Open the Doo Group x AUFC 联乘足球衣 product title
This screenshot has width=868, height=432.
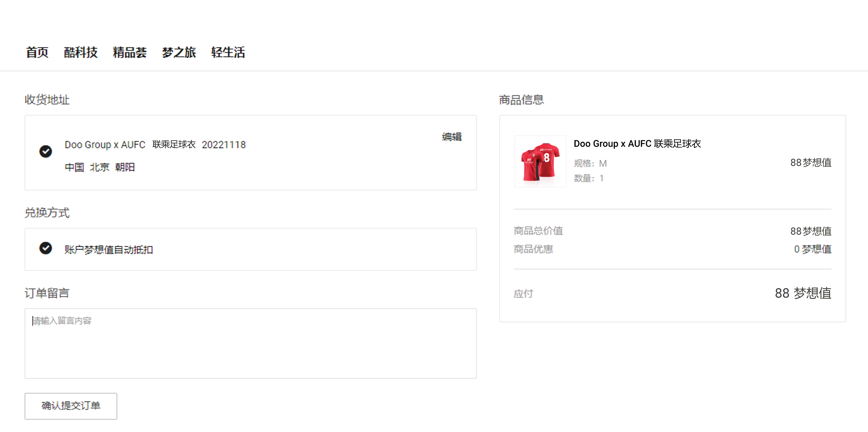[x=637, y=144]
